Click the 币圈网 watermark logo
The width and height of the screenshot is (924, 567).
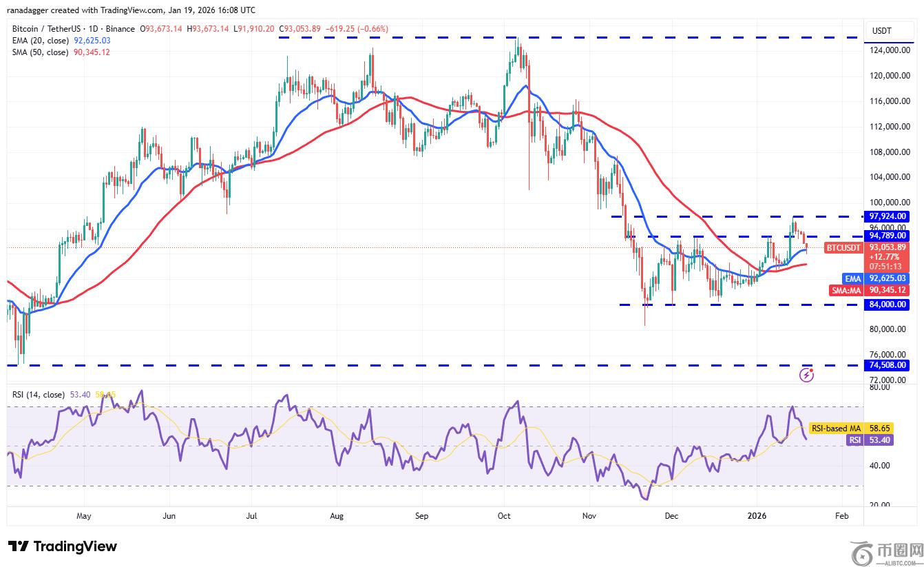point(886,552)
